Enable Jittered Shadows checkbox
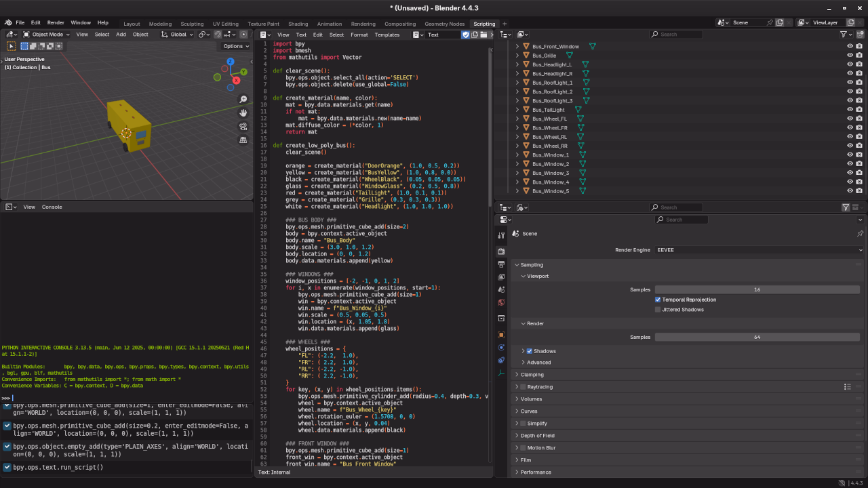This screenshot has width=868, height=488. 658,310
